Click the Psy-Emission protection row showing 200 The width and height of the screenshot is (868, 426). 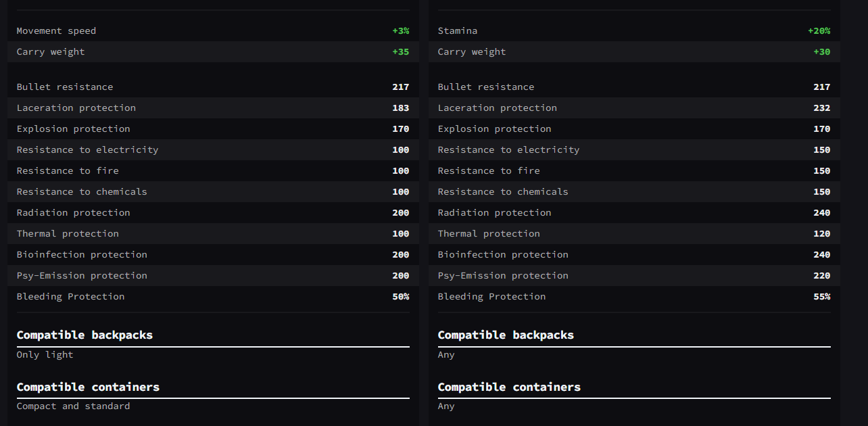(x=82, y=276)
